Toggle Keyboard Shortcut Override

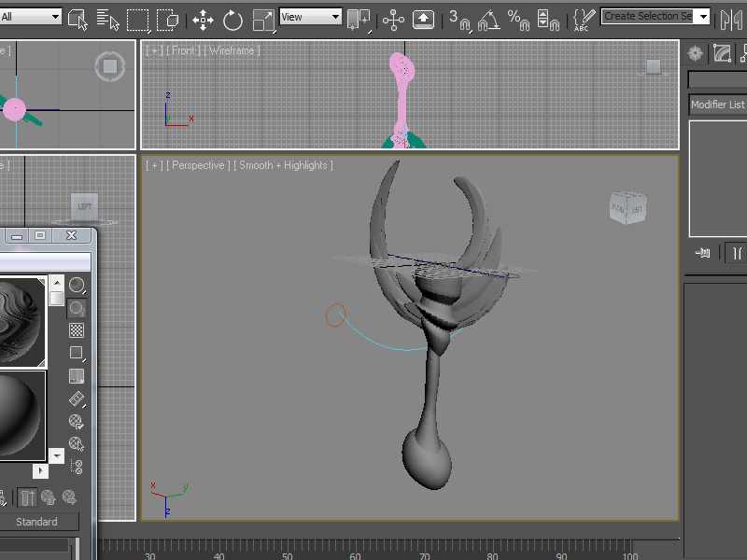423,20
